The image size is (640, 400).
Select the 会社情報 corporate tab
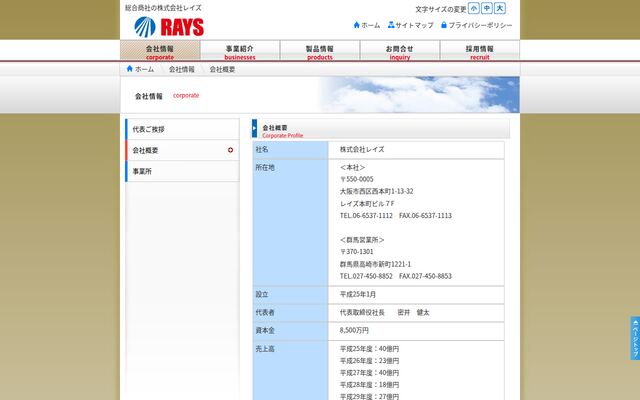coord(160,51)
